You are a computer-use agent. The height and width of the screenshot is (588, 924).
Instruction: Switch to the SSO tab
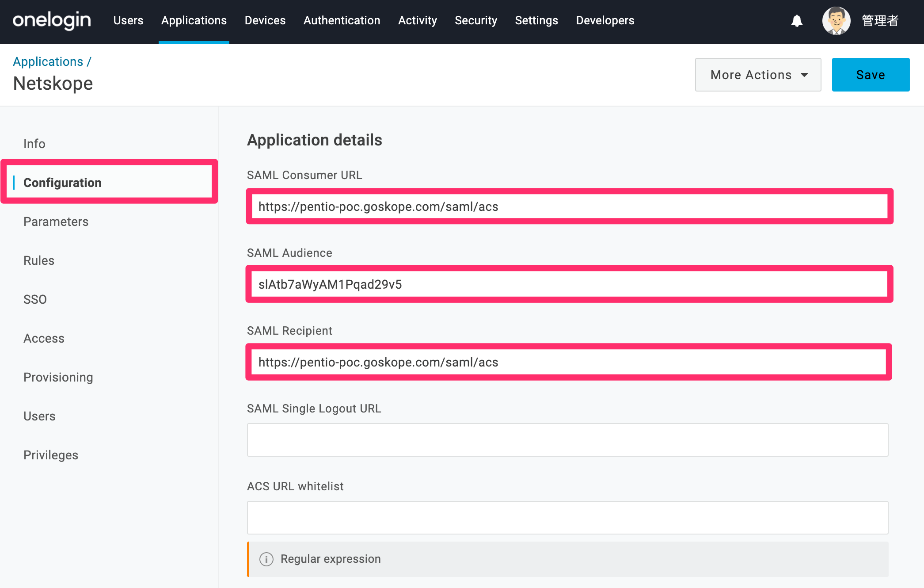(x=35, y=299)
